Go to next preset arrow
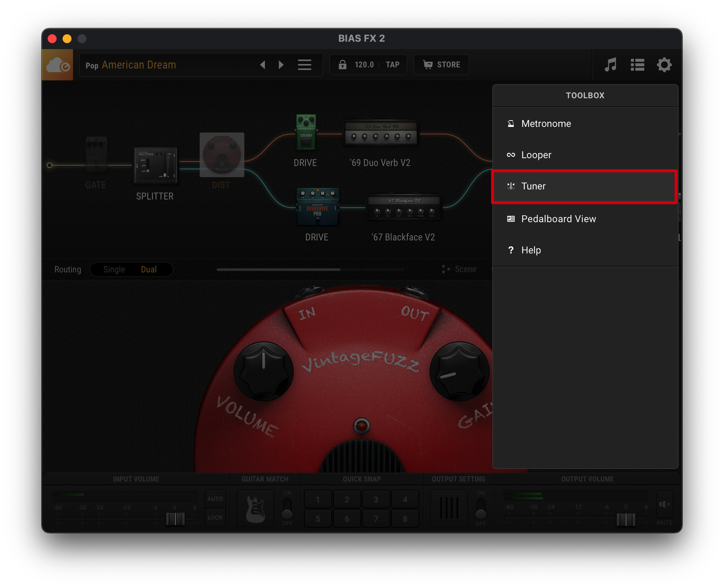 point(281,65)
